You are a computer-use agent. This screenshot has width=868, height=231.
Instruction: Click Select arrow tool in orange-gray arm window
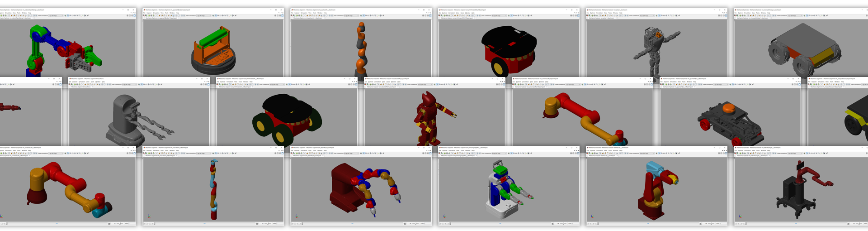363,15
